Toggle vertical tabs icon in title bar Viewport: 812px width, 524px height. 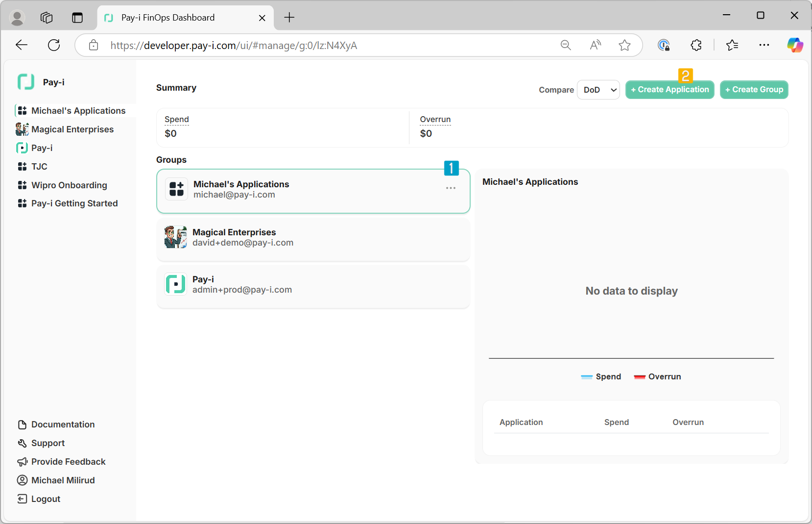(x=77, y=18)
